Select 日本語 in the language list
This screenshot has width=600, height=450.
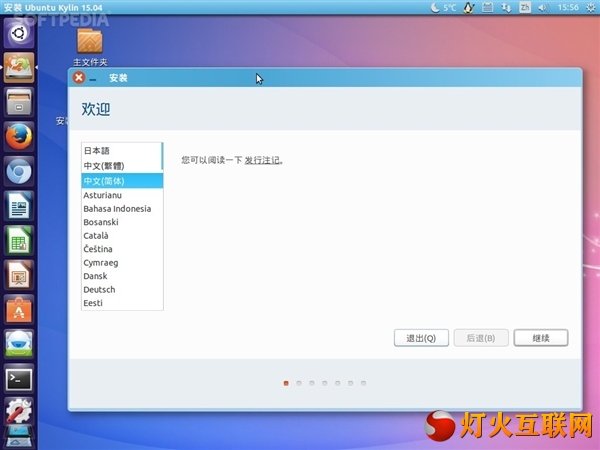pyautogui.click(x=121, y=151)
